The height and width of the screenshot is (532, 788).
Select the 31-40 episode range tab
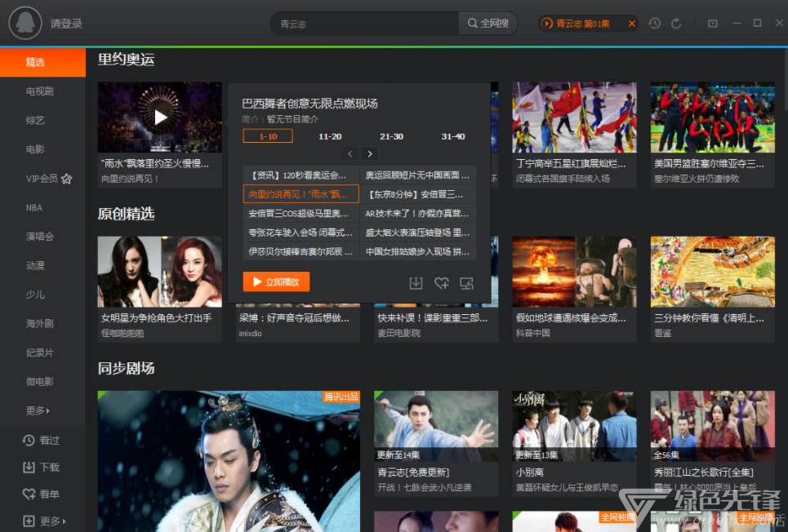[453, 136]
